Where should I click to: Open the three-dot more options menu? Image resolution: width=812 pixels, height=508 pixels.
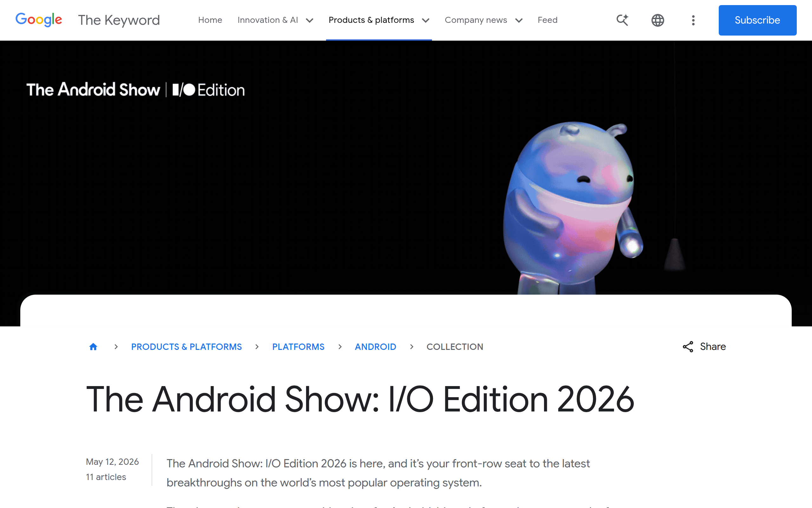click(x=693, y=20)
